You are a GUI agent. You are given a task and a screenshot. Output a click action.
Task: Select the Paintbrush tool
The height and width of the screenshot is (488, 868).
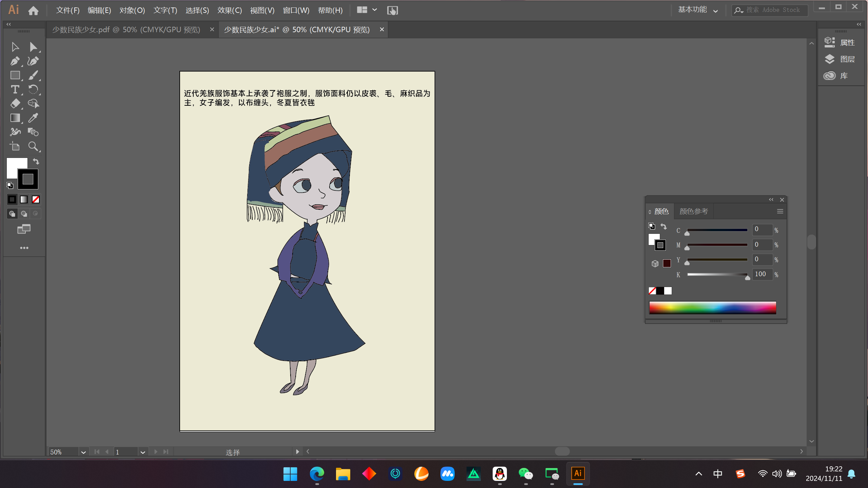point(33,75)
